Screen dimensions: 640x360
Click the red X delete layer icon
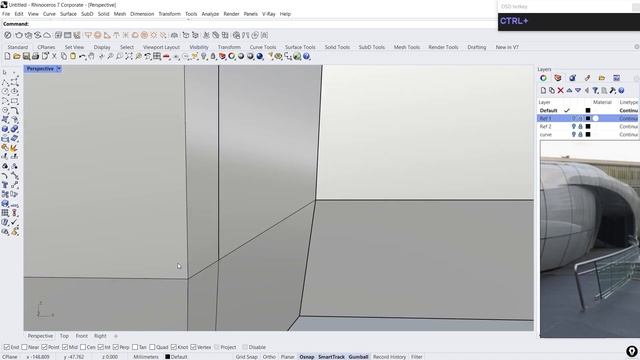click(560, 90)
